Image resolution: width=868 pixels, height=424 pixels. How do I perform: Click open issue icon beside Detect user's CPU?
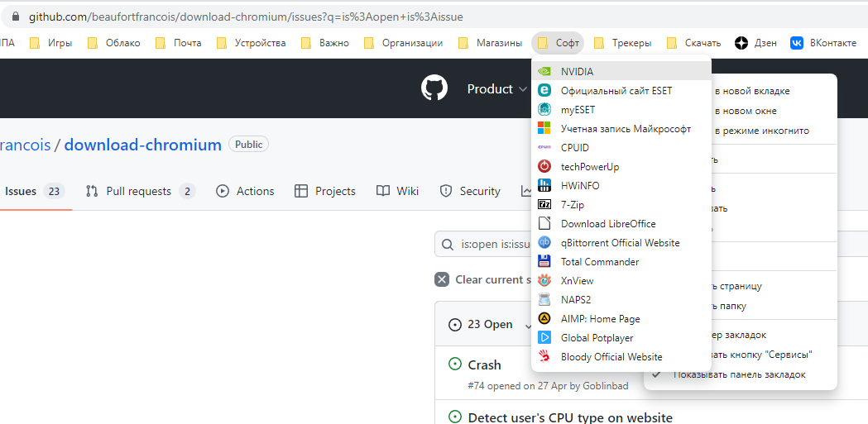tap(454, 417)
